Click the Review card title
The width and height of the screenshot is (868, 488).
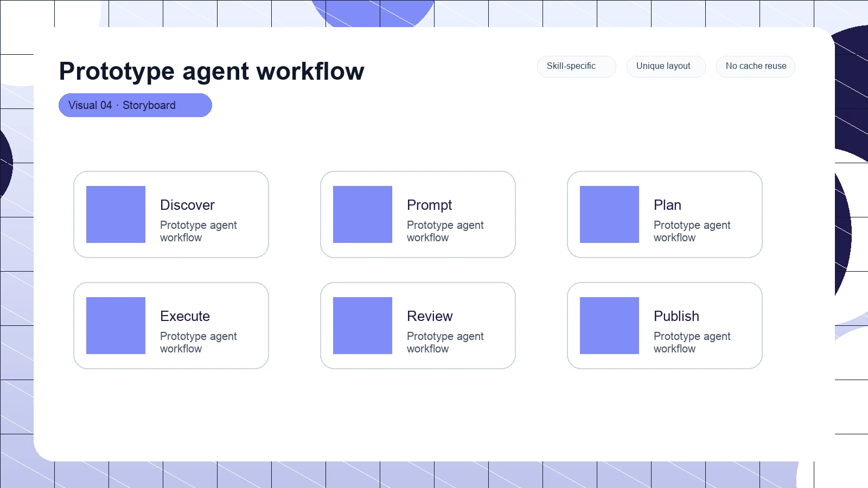pyautogui.click(x=430, y=316)
